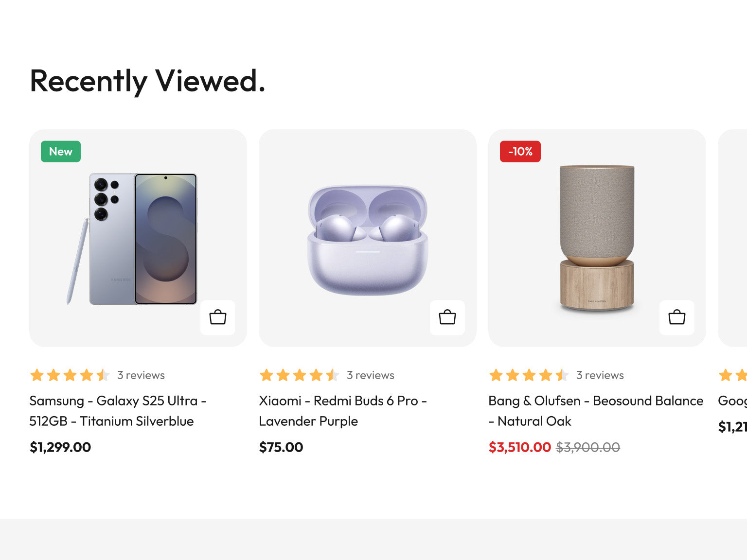Click the Samsung product star rating
Screen dimensions: 747x560
tap(70, 375)
